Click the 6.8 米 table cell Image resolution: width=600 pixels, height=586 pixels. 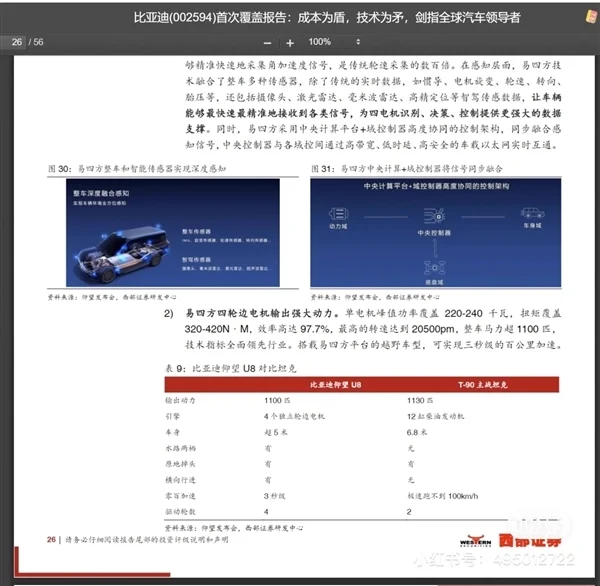pos(417,433)
